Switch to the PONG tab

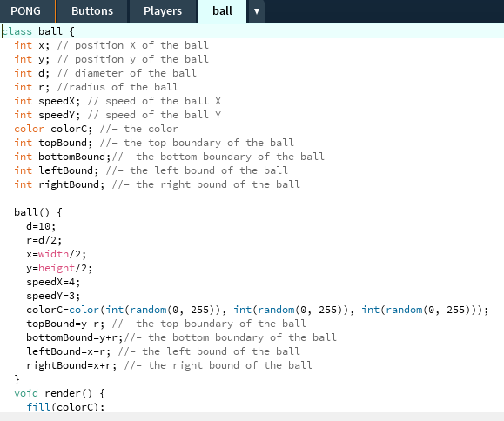[x=26, y=11]
